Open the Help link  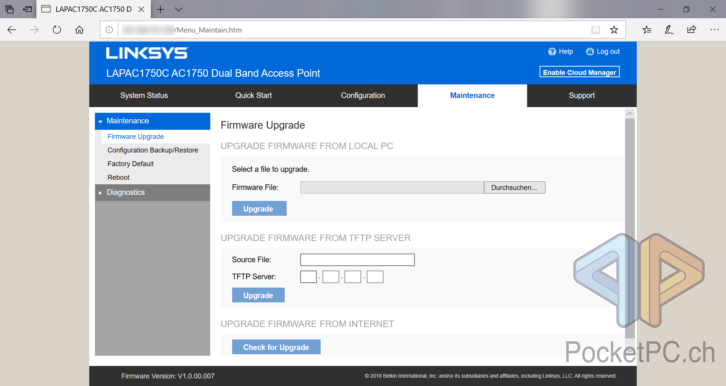561,51
